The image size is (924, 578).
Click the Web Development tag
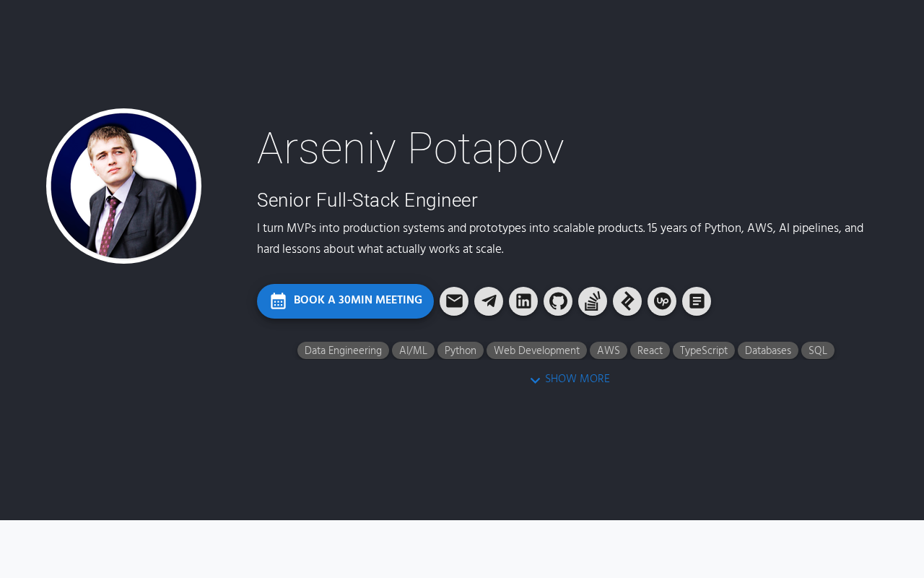click(x=536, y=350)
